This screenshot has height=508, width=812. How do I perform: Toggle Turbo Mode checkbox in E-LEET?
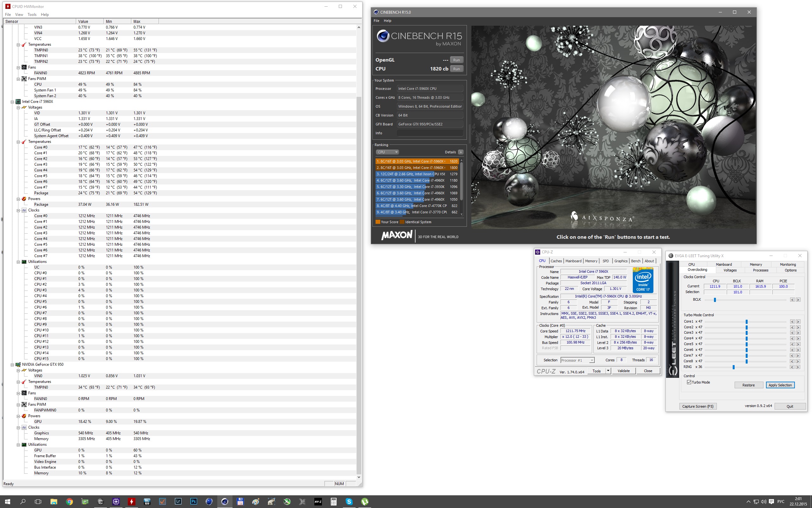pos(689,382)
